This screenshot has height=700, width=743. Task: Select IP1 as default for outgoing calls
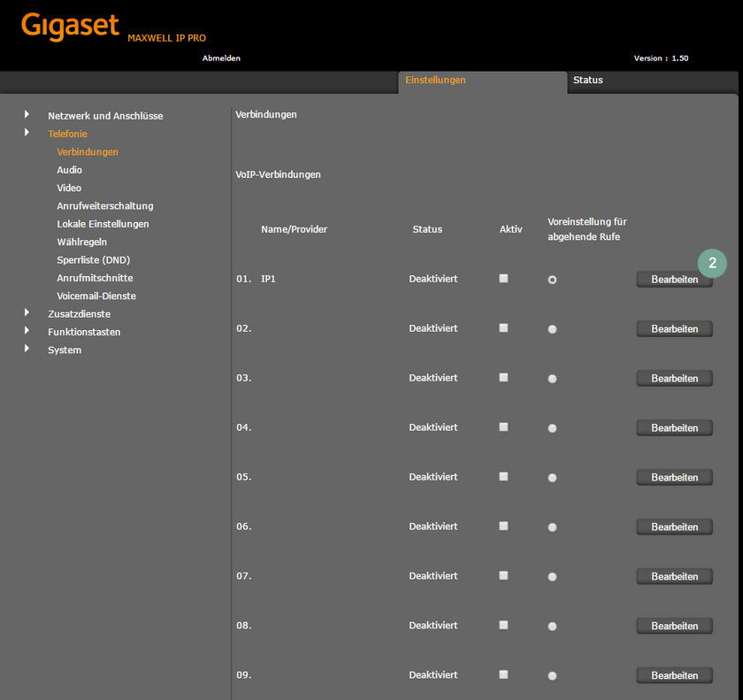[552, 279]
